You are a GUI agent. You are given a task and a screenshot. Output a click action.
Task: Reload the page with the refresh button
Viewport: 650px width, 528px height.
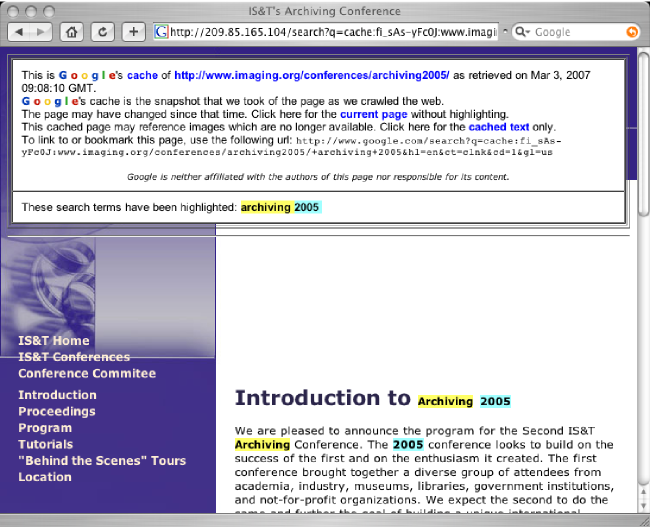point(102,32)
